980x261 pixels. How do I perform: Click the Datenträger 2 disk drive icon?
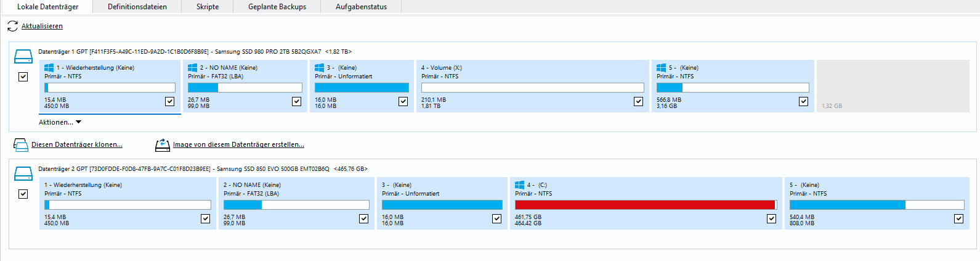coord(23,174)
